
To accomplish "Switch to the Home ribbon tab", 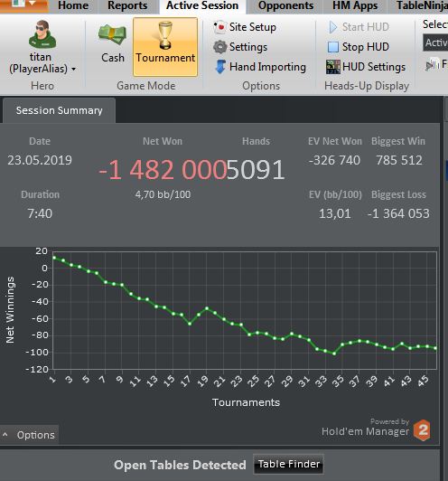I will pos(73,5).
